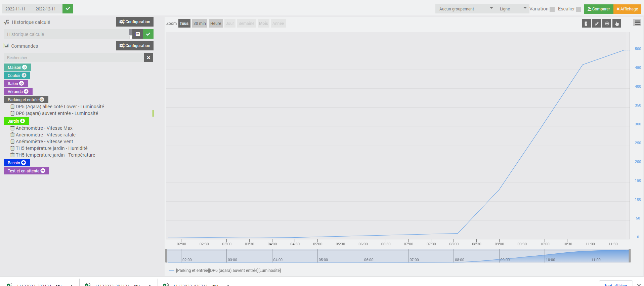Delete history of DP6 auvent entrée Luminosité
This screenshot has height=286, width=644.
pos(12,113)
